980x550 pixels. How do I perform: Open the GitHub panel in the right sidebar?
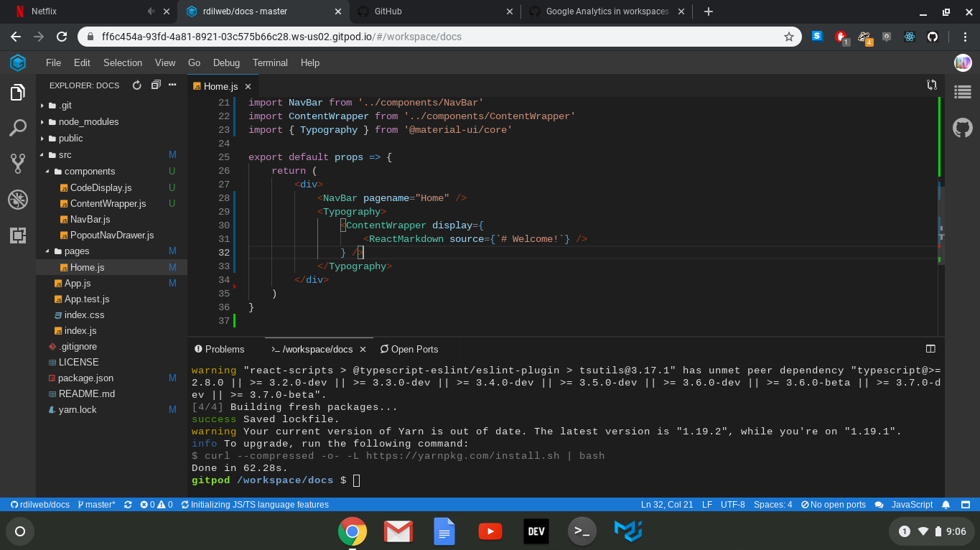coord(962,128)
